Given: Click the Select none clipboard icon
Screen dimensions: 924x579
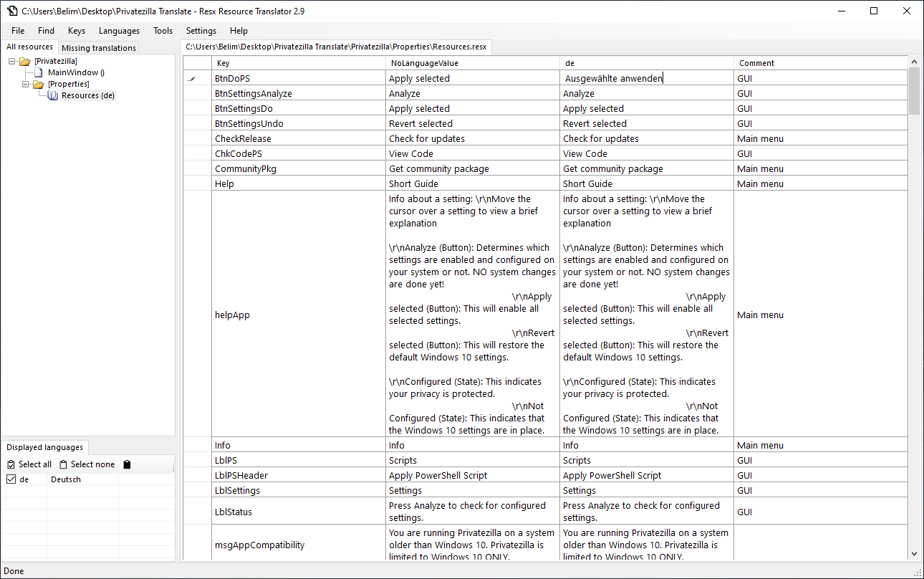Looking at the screenshot, I should click(63, 464).
